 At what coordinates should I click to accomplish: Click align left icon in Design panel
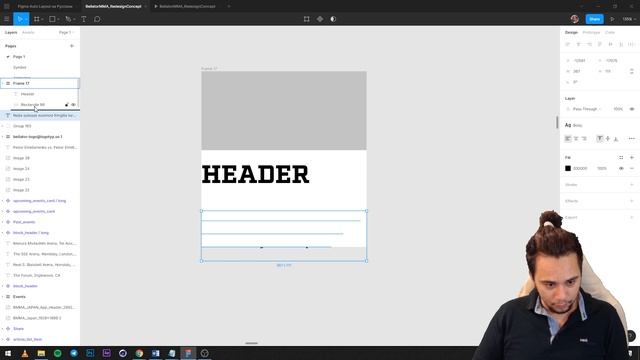pos(568,44)
